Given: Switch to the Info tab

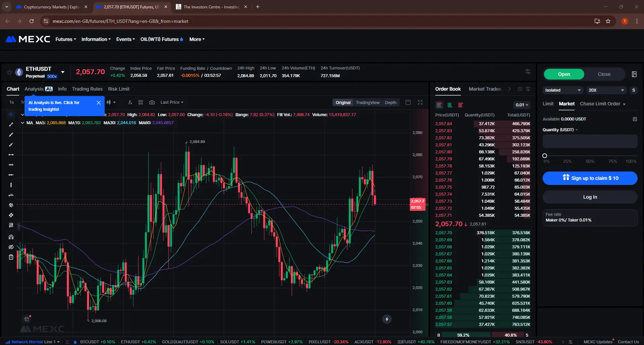Looking at the screenshot, I should point(62,89).
